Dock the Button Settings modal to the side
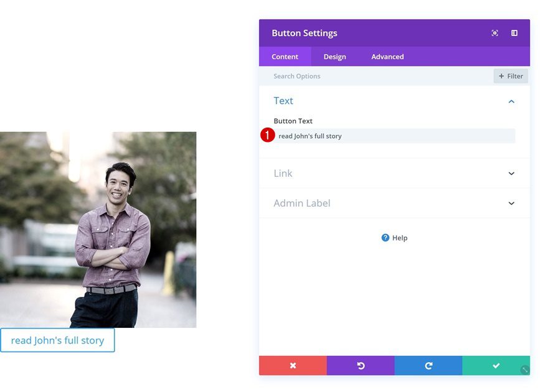548x392 pixels. (514, 33)
